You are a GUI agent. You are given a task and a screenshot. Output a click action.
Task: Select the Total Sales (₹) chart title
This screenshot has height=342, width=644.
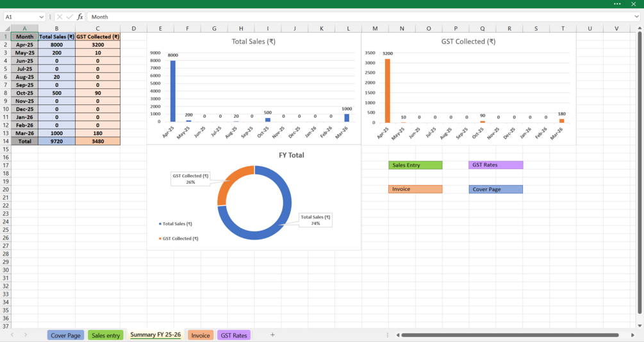tap(253, 42)
